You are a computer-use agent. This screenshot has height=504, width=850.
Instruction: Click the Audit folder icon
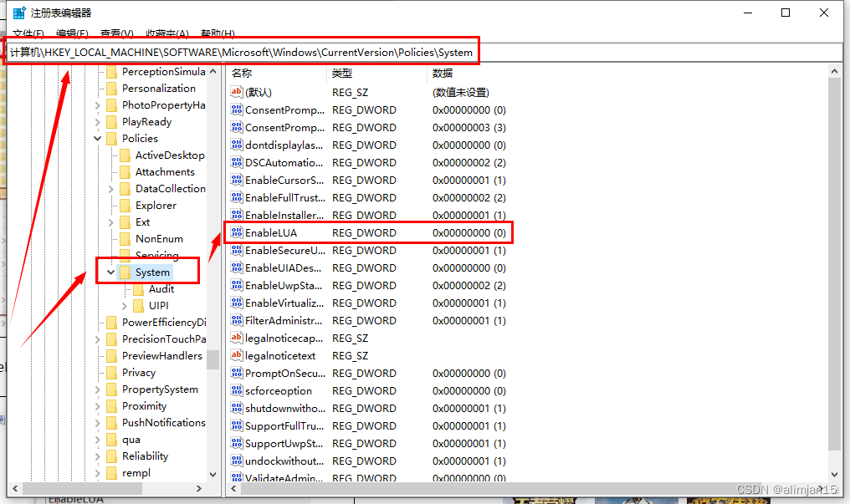(x=139, y=289)
